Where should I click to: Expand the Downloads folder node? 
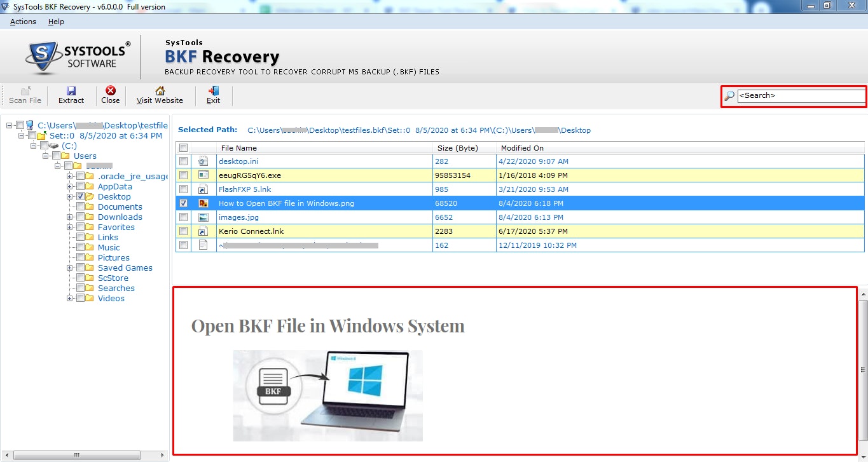point(70,217)
